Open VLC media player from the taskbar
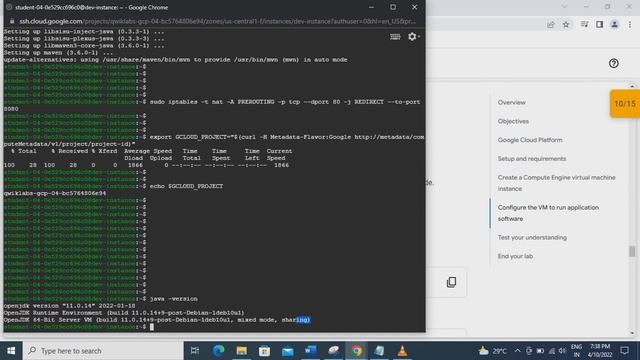The width and height of the screenshot is (640, 360). 402,351
